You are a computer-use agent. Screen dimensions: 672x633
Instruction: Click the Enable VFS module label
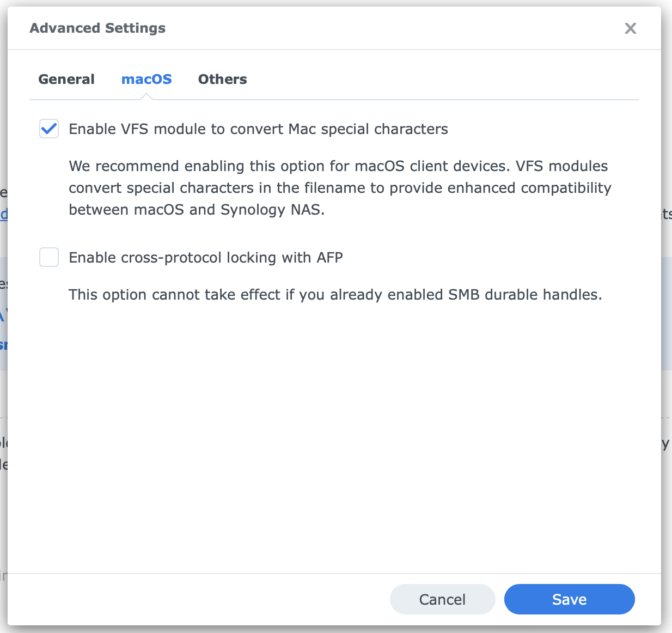[258, 129]
